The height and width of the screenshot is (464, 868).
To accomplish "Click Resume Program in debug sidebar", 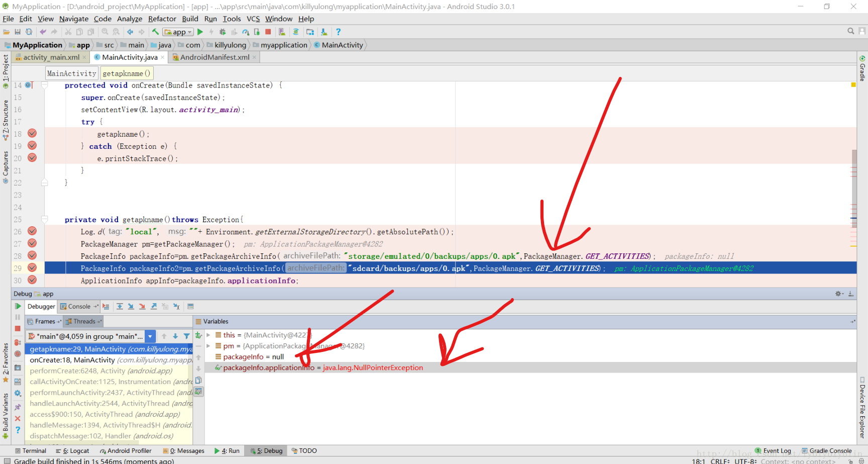I will (x=18, y=306).
